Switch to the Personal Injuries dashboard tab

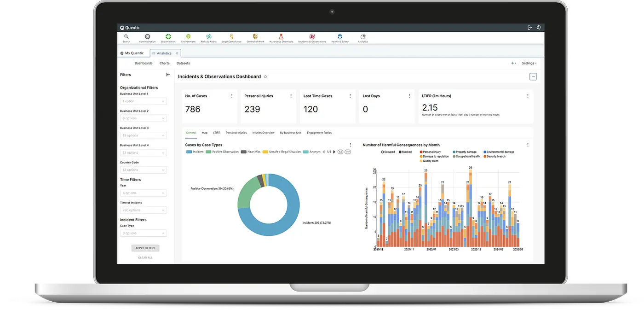pyautogui.click(x=236, y=133)
